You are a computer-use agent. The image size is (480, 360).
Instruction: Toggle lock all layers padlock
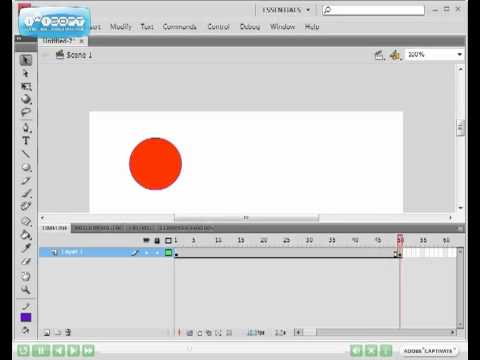157,240
